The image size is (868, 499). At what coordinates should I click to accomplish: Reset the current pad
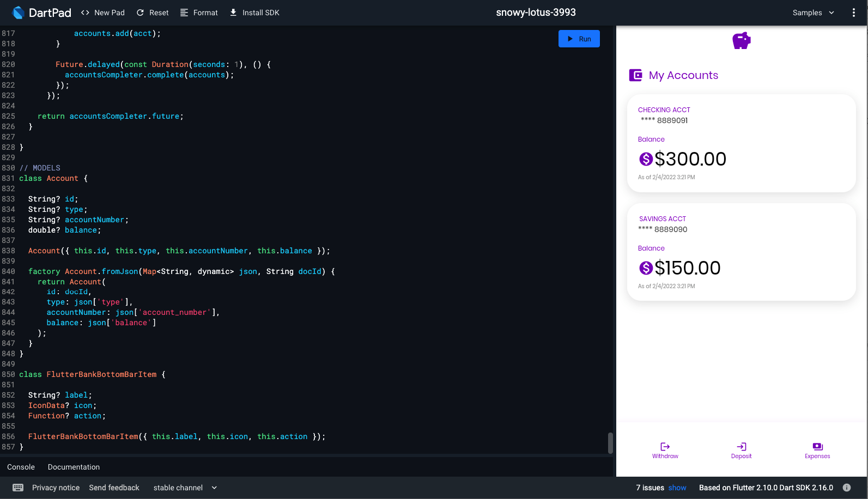(x=153, y=13)
